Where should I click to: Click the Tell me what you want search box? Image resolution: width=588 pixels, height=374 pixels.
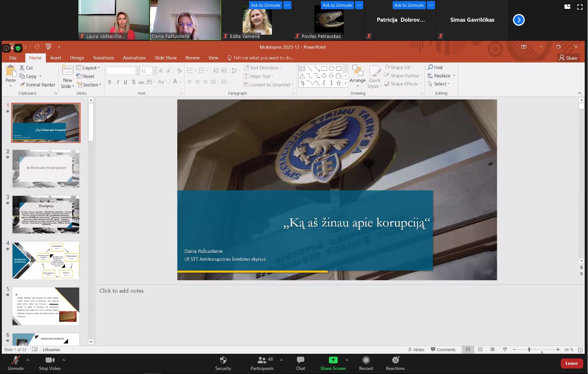pos(260,58)
